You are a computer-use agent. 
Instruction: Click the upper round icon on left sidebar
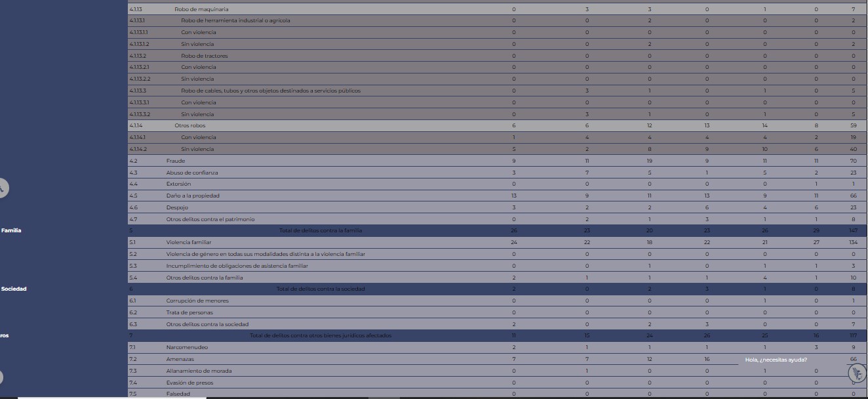coord(2,188)
